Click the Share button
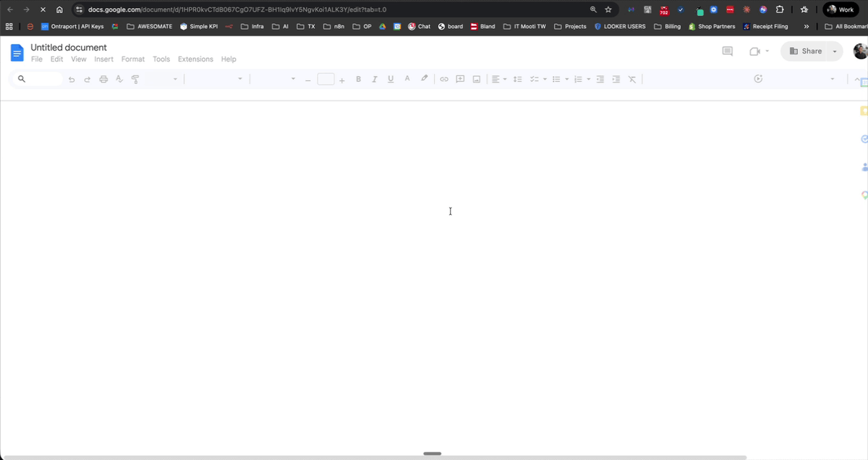 pos(805,51)
